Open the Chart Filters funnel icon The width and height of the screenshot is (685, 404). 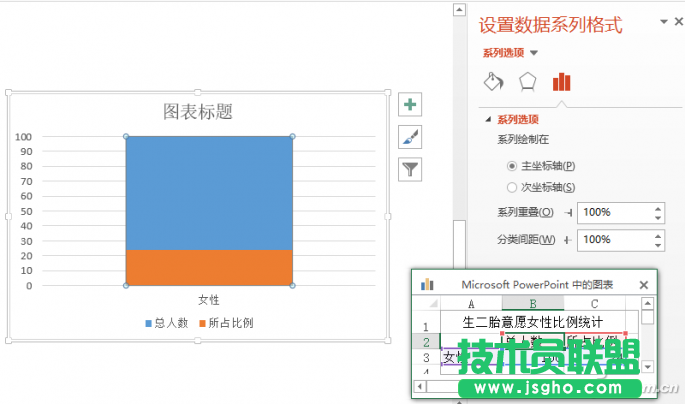[x=410, y=169]
